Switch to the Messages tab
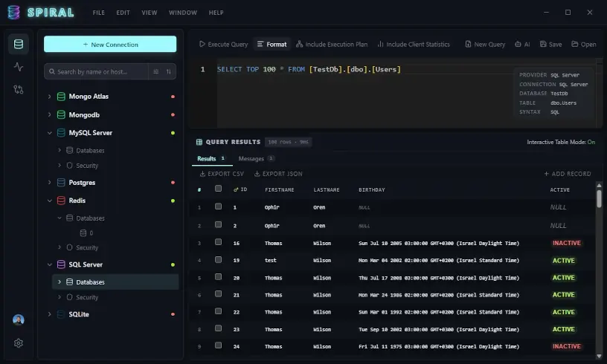This screenshot has width=607, height=364. [257, 158]
